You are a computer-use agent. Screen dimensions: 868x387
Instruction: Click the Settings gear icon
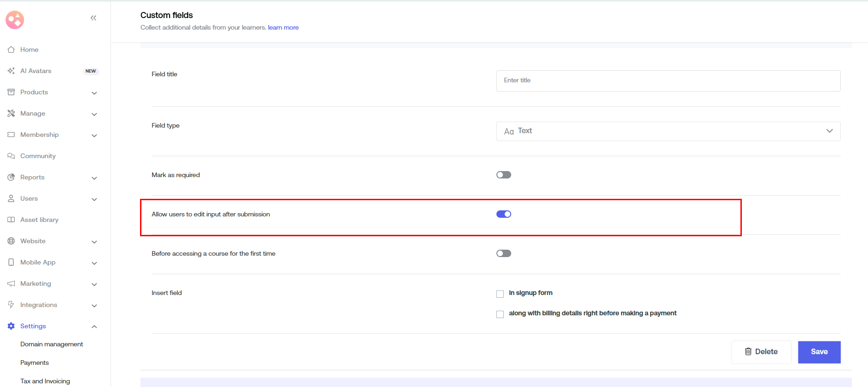(11, 326)
